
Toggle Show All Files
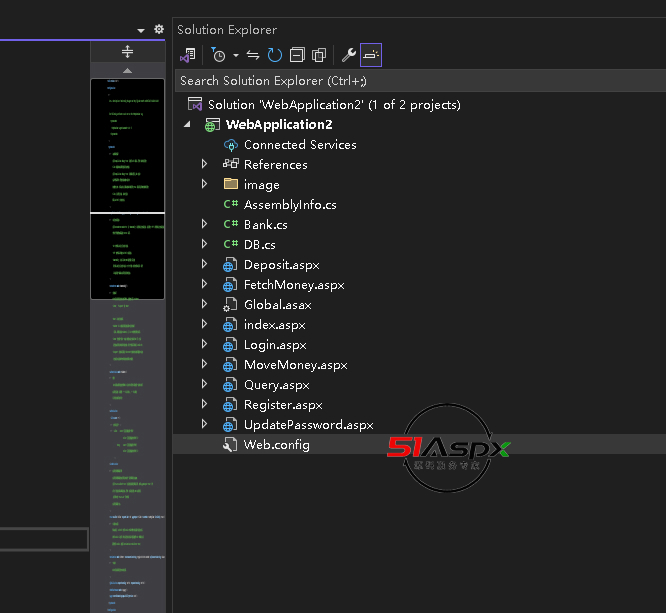(319, 55)
